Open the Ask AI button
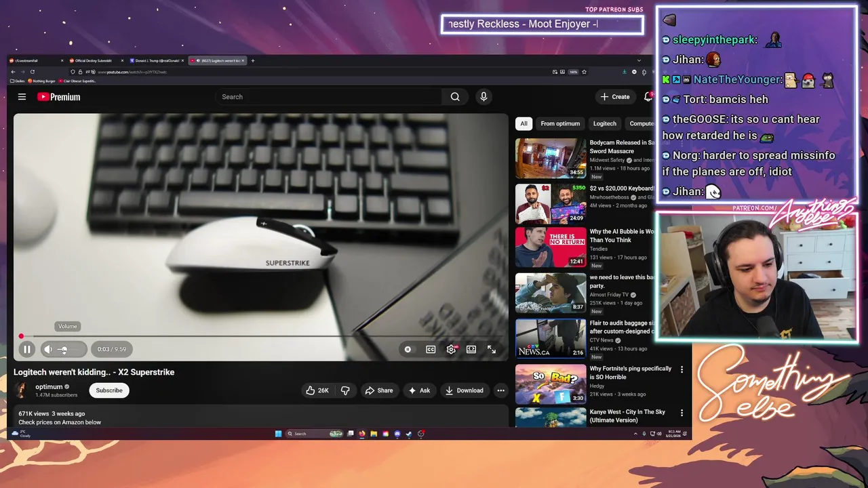868x488 pixels. point(419,390)
